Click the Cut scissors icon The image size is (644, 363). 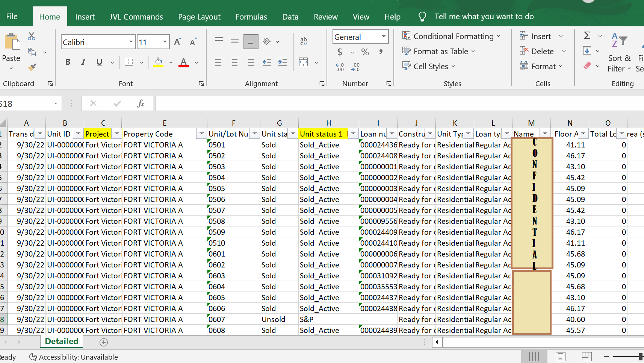[x=32, y=36]
